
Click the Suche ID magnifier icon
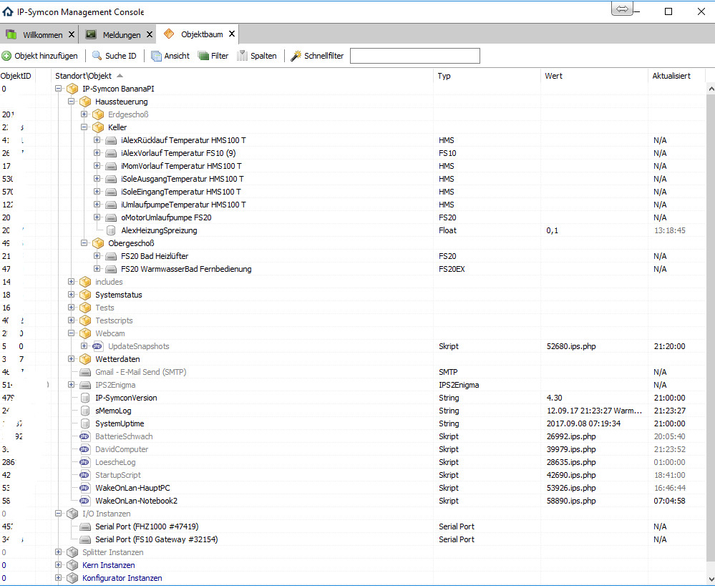[x=97, y=56]
